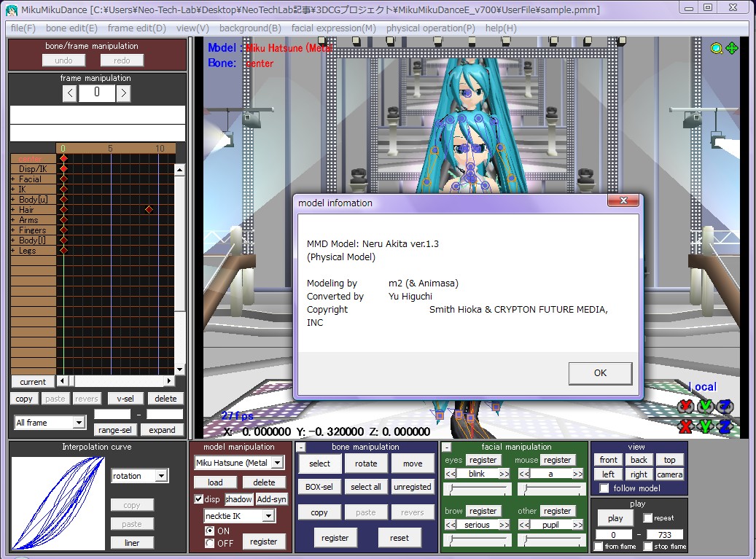
Task: Advance to next frame with right arrow
Action: [x=123, y=93]
